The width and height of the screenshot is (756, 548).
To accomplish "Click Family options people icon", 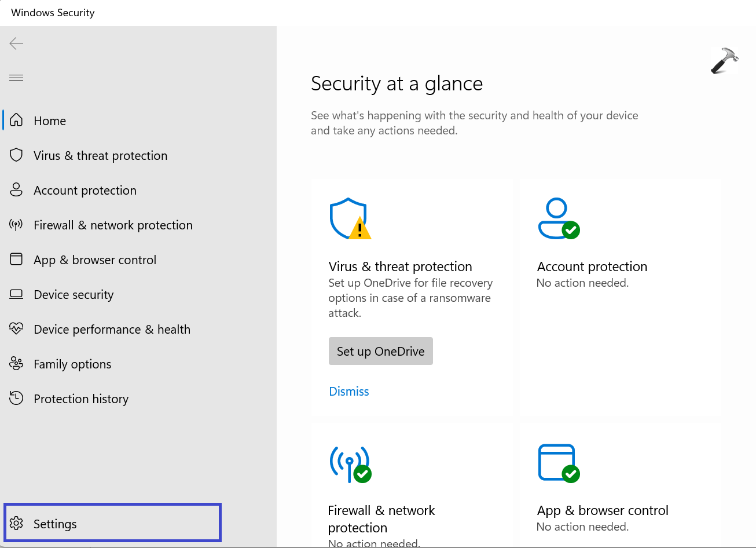I will coord(16,364).
